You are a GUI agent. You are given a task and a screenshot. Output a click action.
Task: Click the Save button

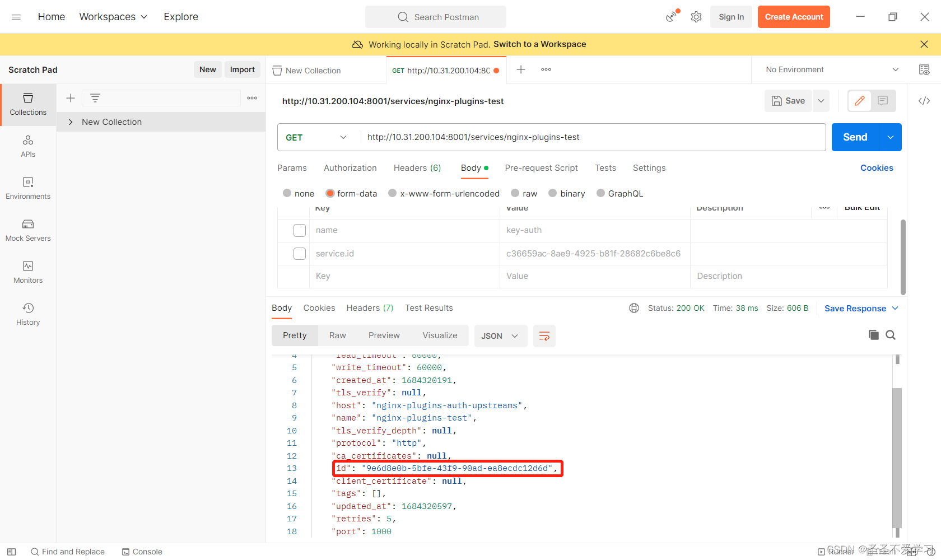click(x=788, y=101)
